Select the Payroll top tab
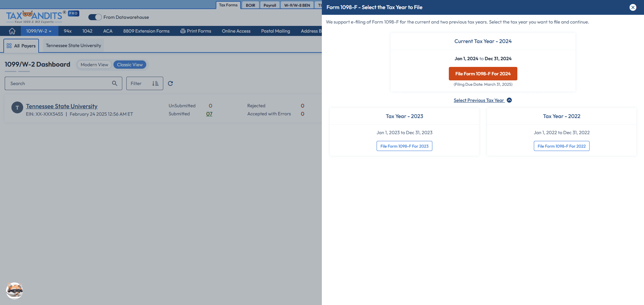Viewport: 644px width, 305px height. pos(270,5)
